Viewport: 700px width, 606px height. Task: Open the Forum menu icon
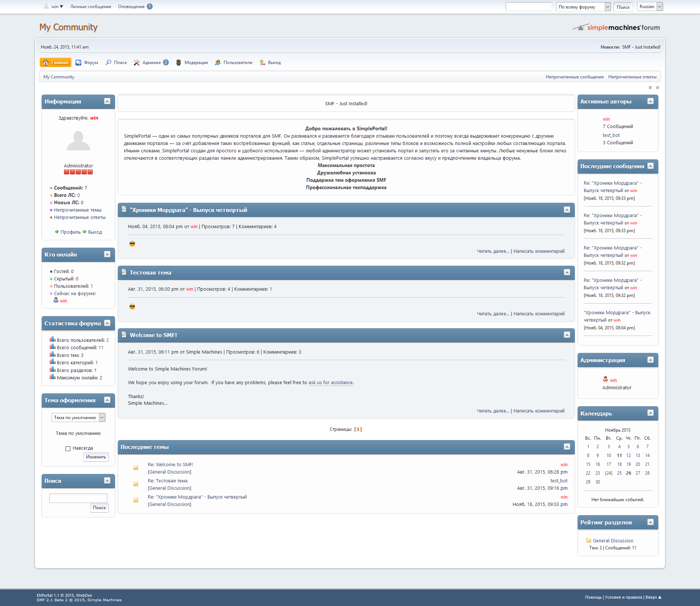pos(78,63)
